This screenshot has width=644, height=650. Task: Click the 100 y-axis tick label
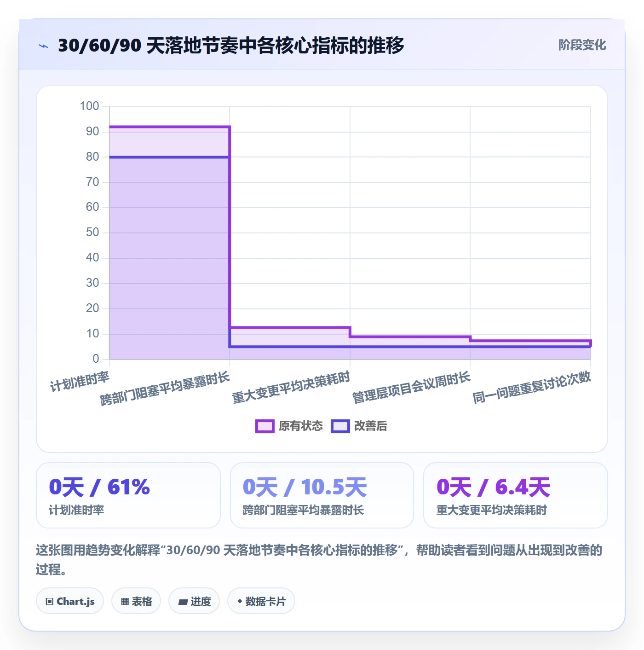[89, 106]
